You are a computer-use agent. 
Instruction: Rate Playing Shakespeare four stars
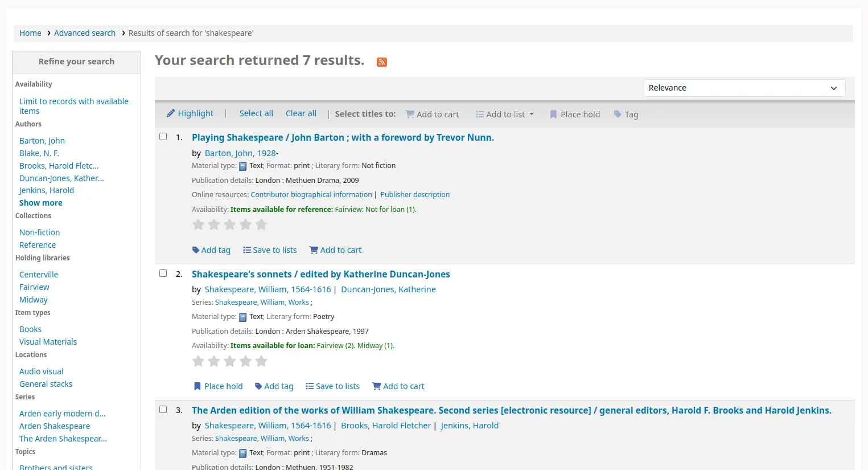click(x=246, y=224)
